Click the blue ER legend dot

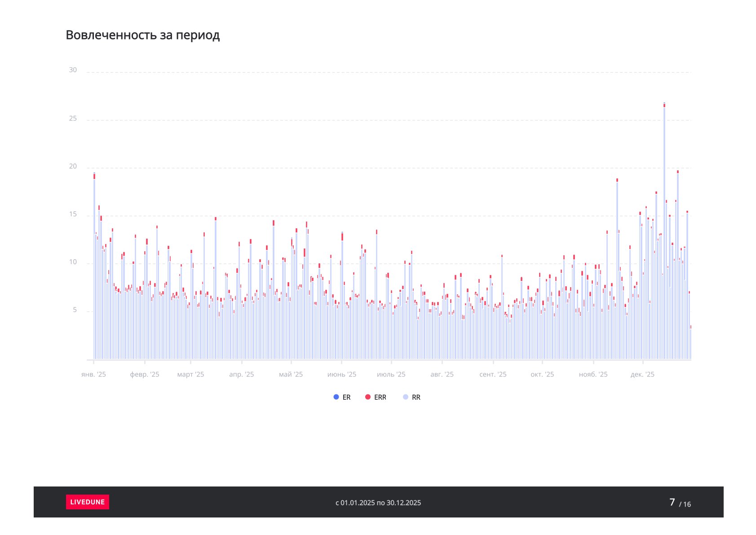pos(336,397)
